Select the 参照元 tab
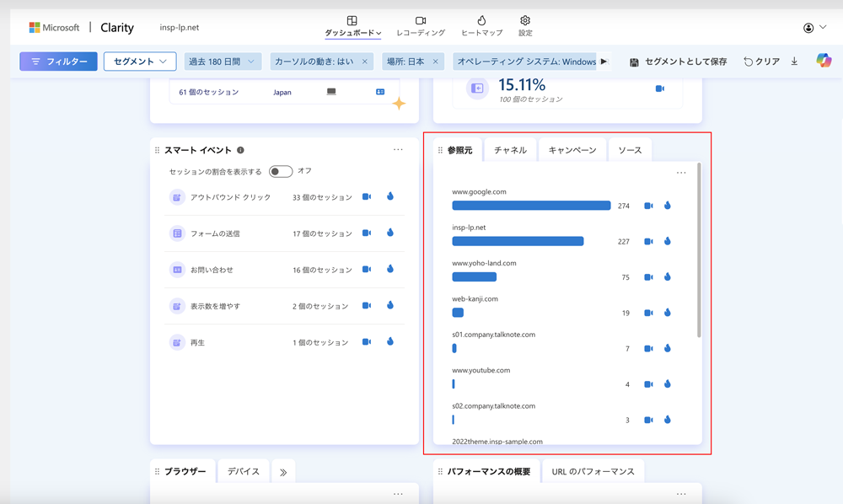Viewport: 843px width, 504px height. point(459,150)
